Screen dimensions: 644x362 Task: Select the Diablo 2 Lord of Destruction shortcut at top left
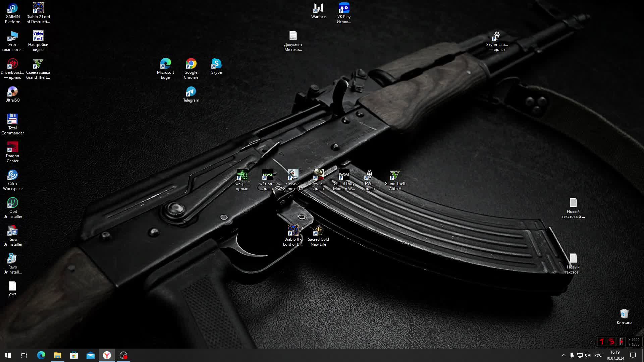click(38, 13)
